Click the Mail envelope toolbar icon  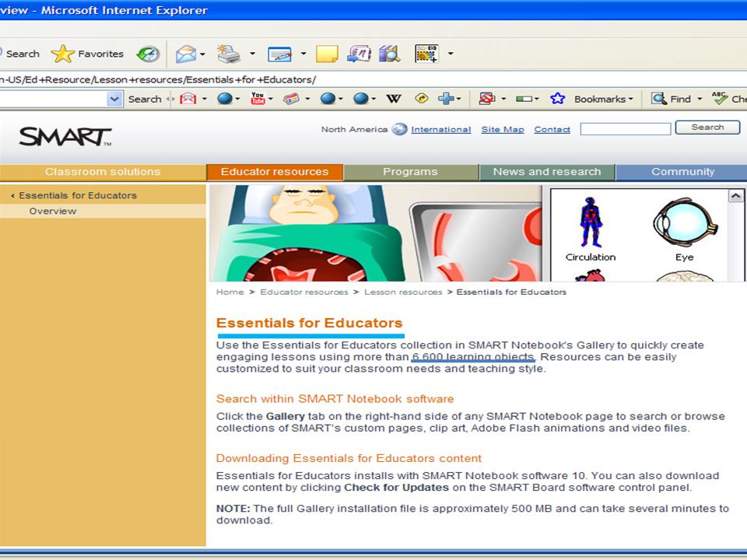click(x=185, y=54)
